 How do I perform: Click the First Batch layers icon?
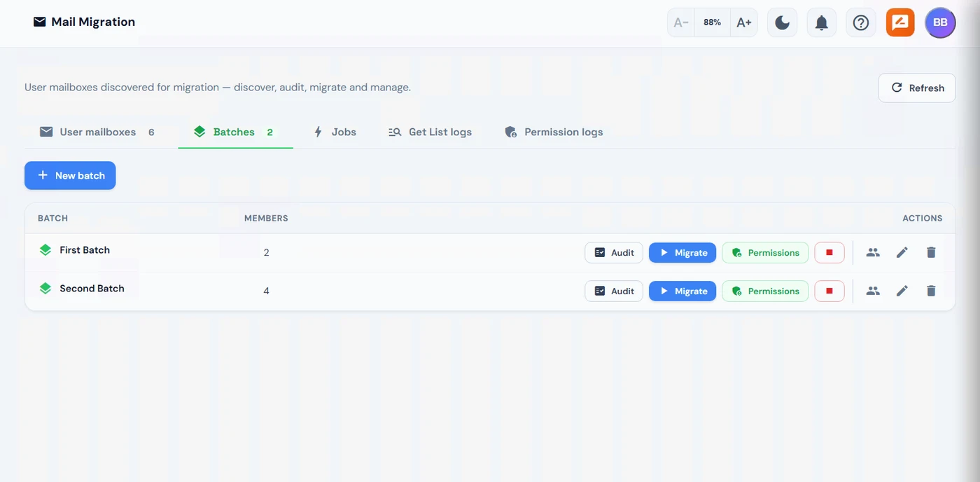coord(45,249)
